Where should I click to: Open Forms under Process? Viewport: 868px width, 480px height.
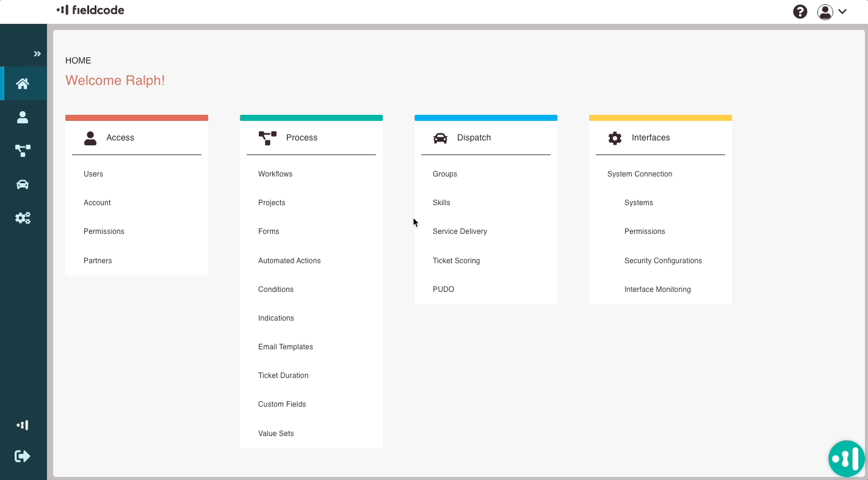(x=269, y=231)
